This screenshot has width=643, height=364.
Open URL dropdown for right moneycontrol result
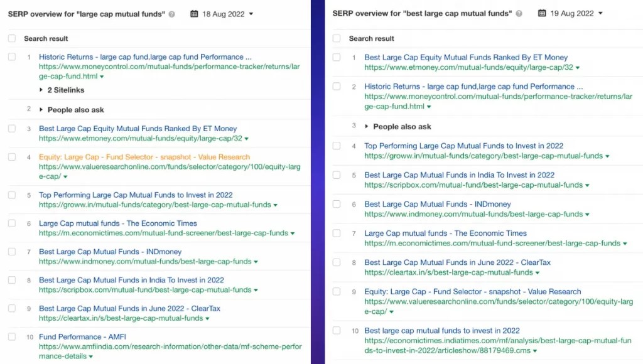429,107
